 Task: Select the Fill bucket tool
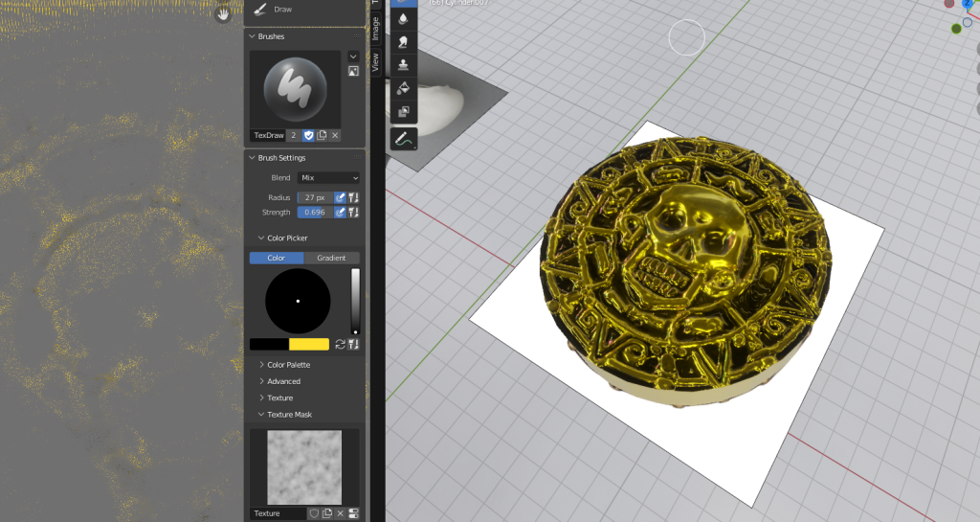click(x=403, y=88)
